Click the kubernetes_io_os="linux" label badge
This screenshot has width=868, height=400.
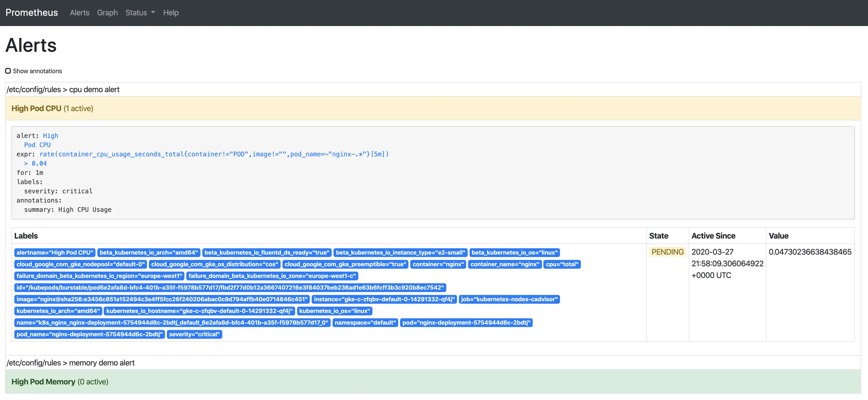coord(334,311)
